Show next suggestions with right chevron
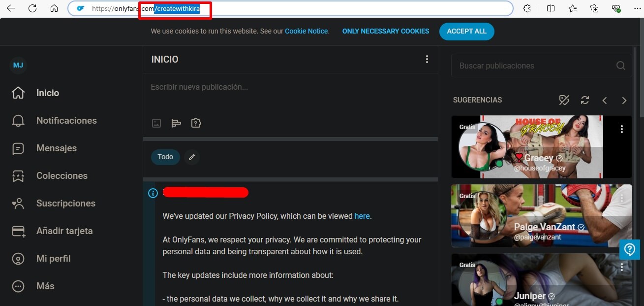Viewport: 644px width, 306px height. [624, 100]
